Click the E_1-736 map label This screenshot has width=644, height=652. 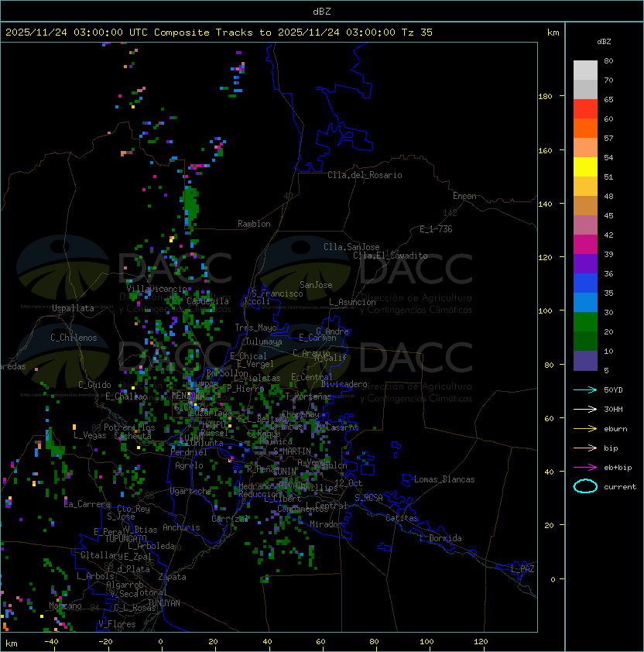[436, 229]
